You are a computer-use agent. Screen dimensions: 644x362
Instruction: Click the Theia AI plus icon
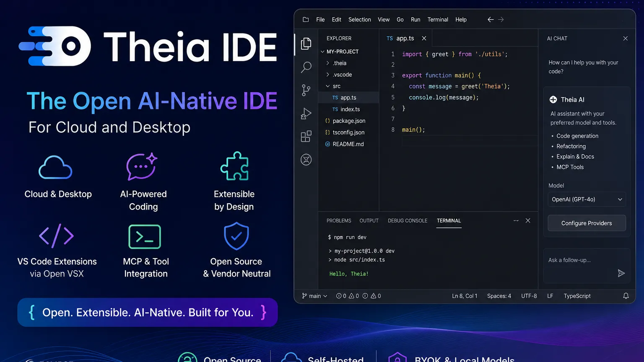(x=553, y=100)
